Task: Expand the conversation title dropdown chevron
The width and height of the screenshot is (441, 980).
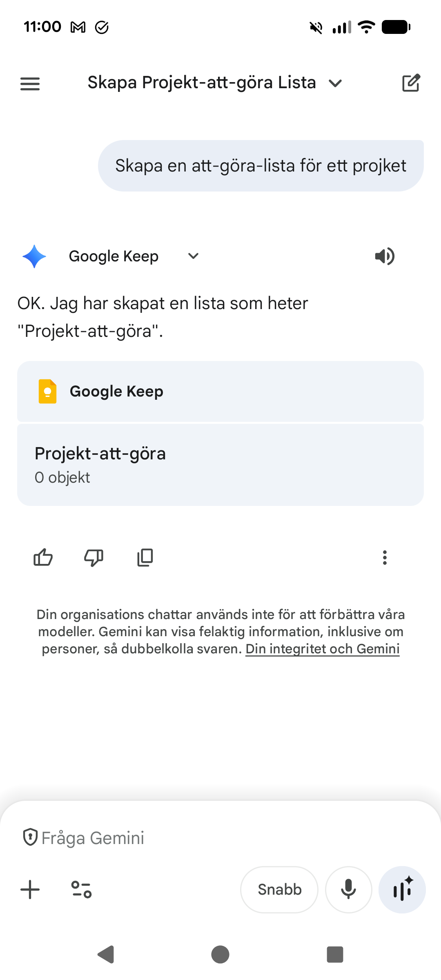Action: [335, 84]
